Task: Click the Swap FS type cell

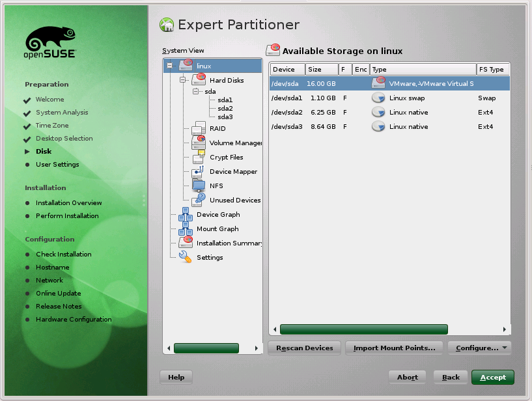Action: click(x=486, y=98)
